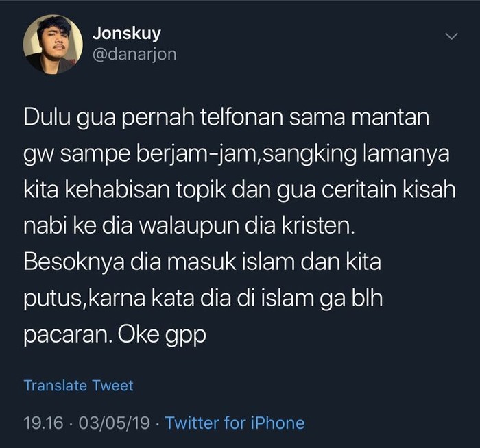The width and height of the screenshot is (480, 448).
Task: Open the Twitter for iPhone source link
Action: pos(235,423)
